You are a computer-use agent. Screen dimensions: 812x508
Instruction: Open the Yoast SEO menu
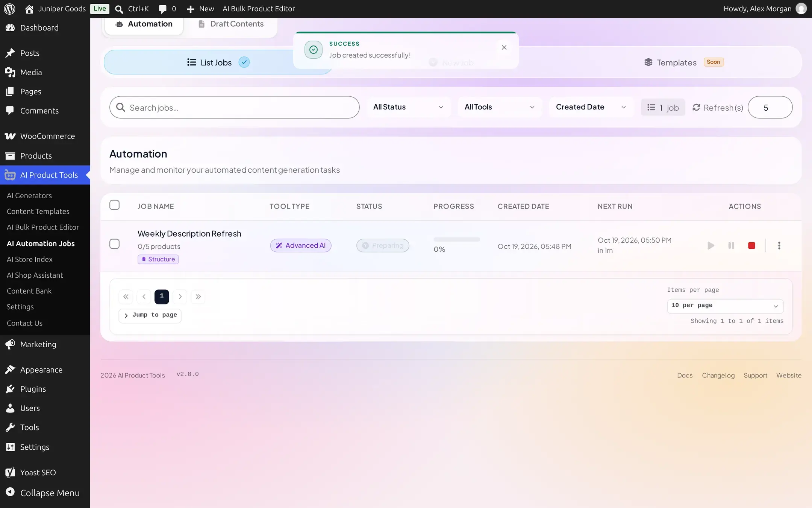click(x=45, y=473)
